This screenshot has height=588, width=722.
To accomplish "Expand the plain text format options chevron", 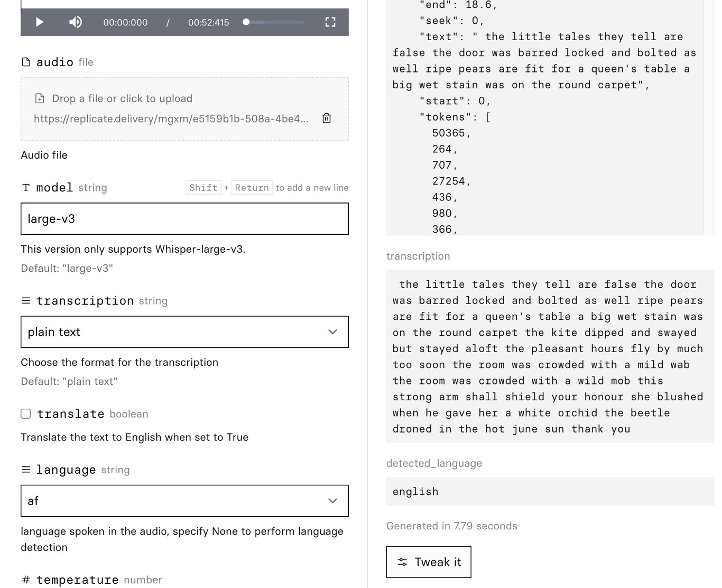I will [x=333, y=332].
